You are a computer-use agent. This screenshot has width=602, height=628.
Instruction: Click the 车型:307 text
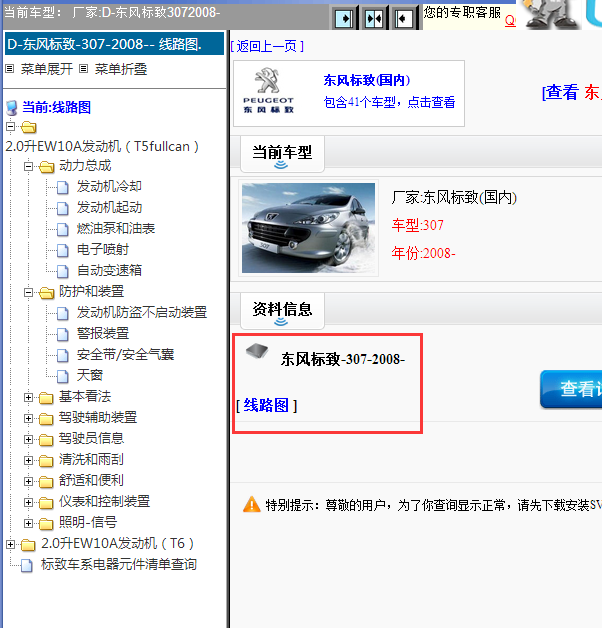click(418, 225)
